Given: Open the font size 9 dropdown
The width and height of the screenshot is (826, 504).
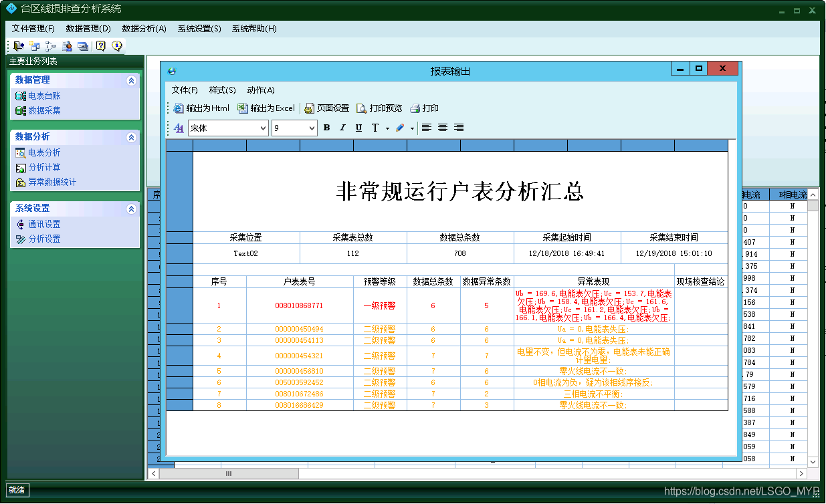Looking at the screenshot, I should click(x=311, y=127).
